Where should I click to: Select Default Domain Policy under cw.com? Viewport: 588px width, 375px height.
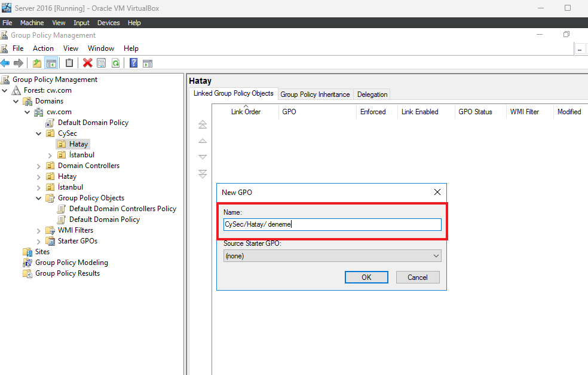point(93,123)
